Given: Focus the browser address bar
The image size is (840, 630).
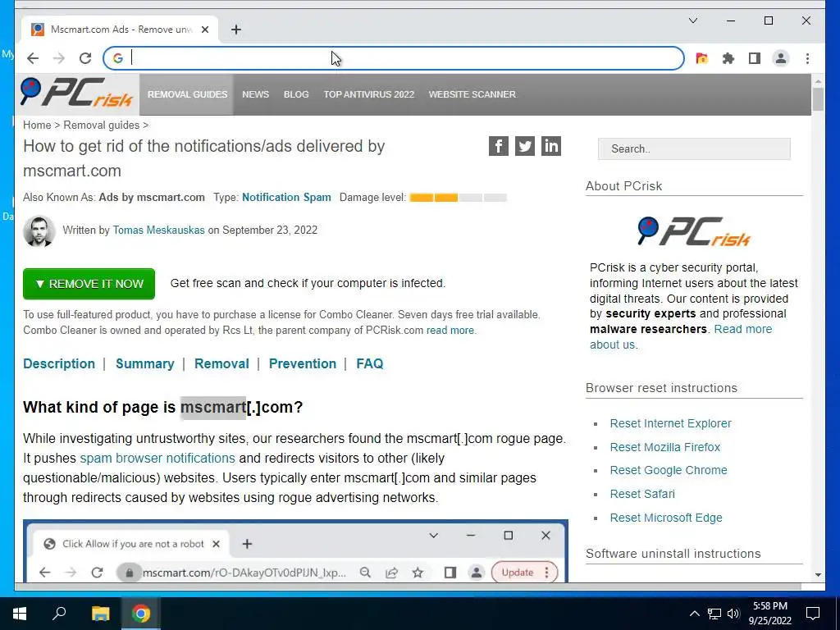Looking at the screenshot, I should point(394,58).
